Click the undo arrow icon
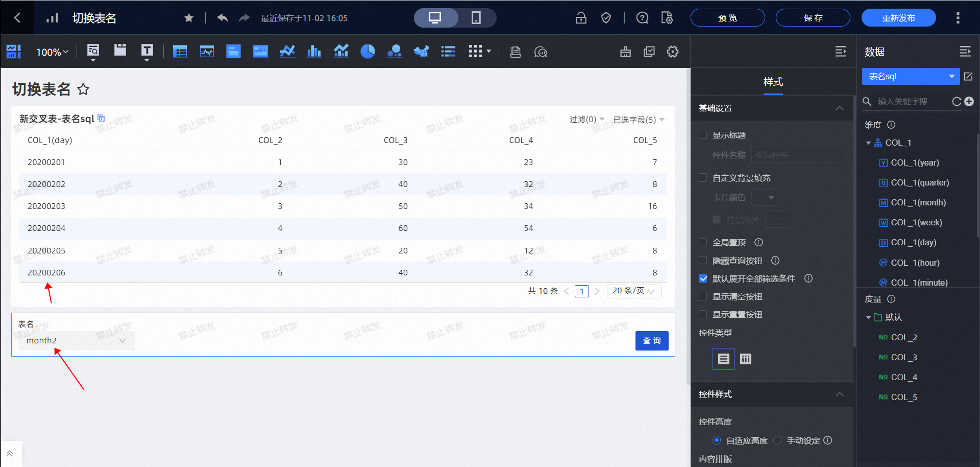This screenshot has height=467, width=980. point(223,18)
